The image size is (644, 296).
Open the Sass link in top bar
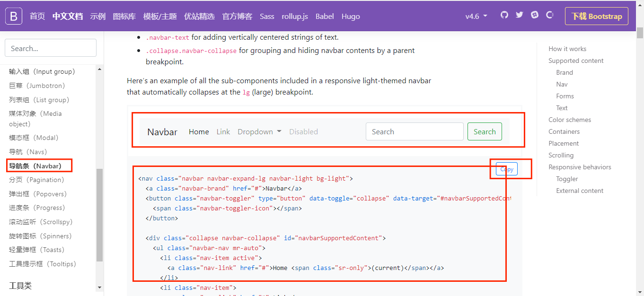pyautogui.click(x=267, y=16)
